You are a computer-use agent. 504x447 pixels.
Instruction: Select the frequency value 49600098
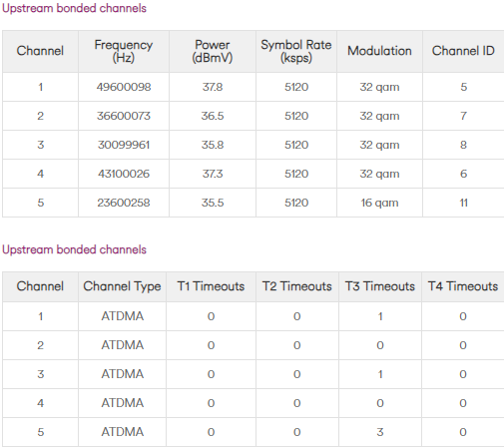[x=124, y=87]
